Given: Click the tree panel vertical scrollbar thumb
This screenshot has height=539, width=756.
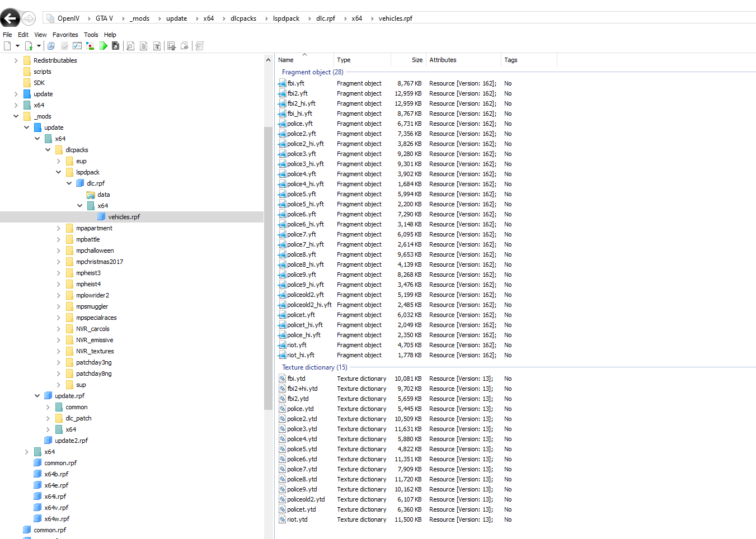Looking at the screenshot, I should pos(269,268).
